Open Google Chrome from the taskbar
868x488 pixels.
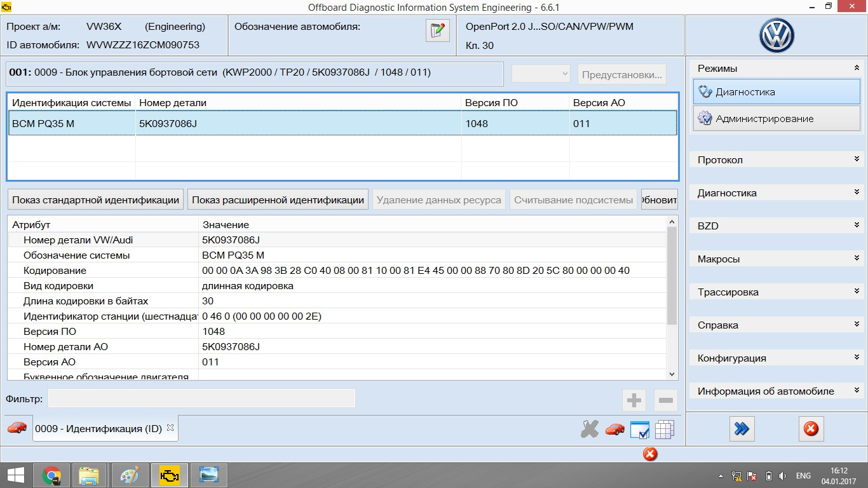tap(51, 475)
